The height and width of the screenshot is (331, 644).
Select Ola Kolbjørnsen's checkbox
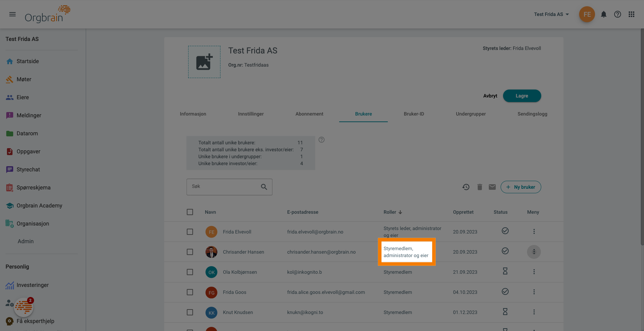point(190,272)
